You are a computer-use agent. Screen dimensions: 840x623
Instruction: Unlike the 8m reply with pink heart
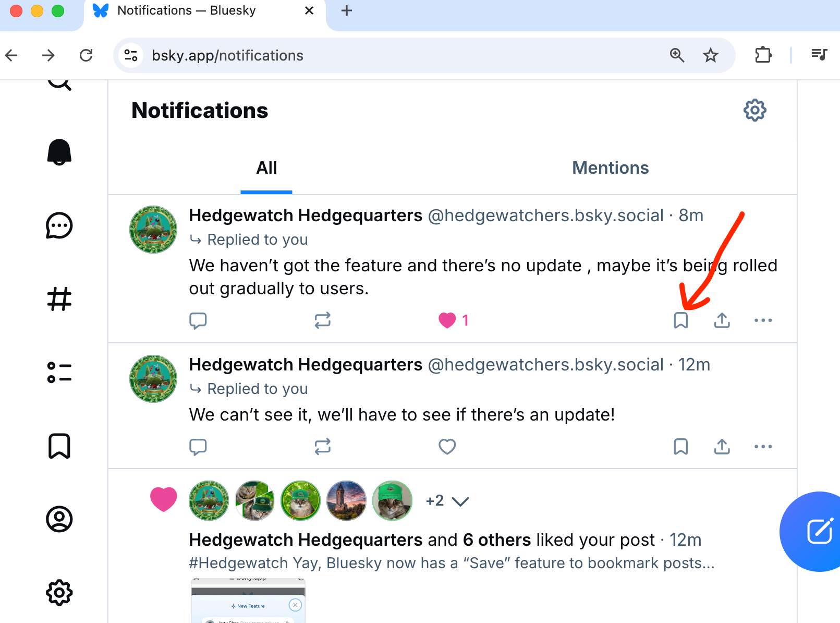coord(447,320)
